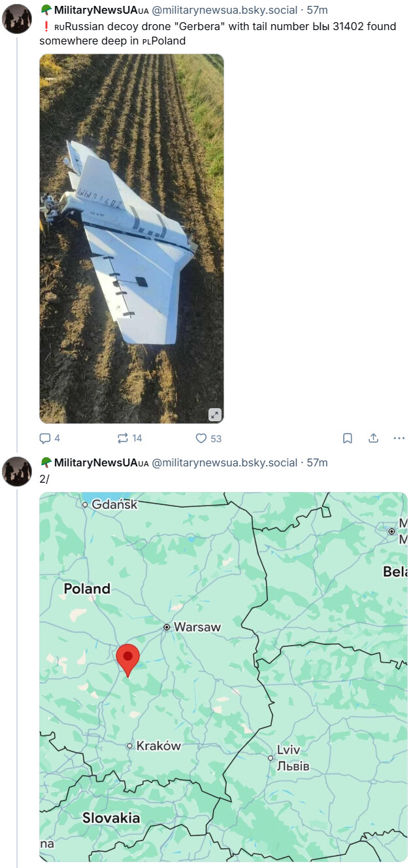Click the Kraków label on the map
The width and height of the screenshot is (413, 868).
(x=158, y=746)
